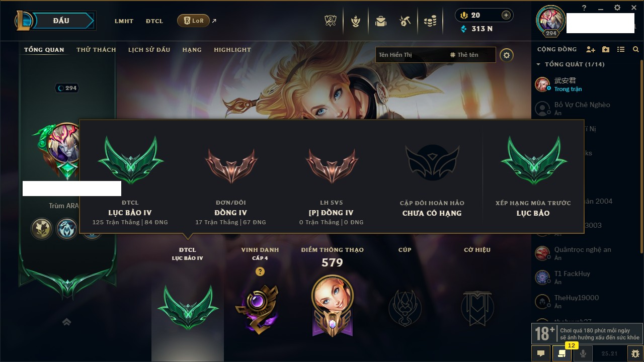
Task: Open the friends list search magnifier
Action: click(636, 49)
